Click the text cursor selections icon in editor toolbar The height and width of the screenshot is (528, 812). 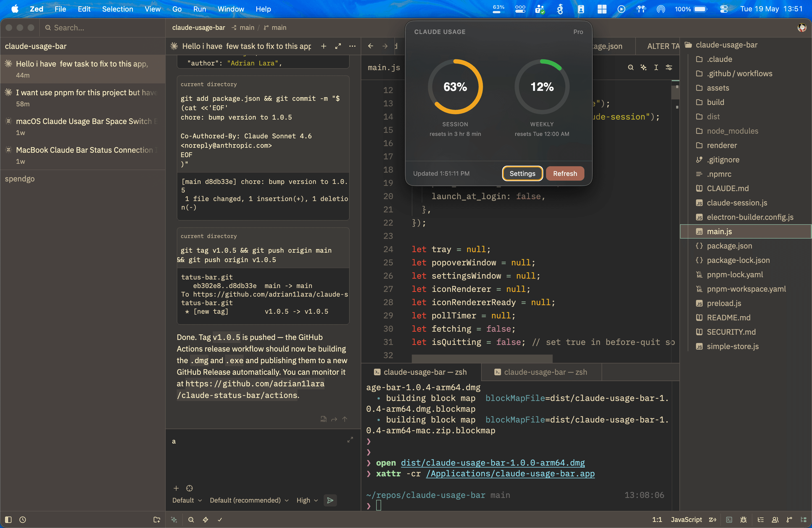(x=656, y=68)
